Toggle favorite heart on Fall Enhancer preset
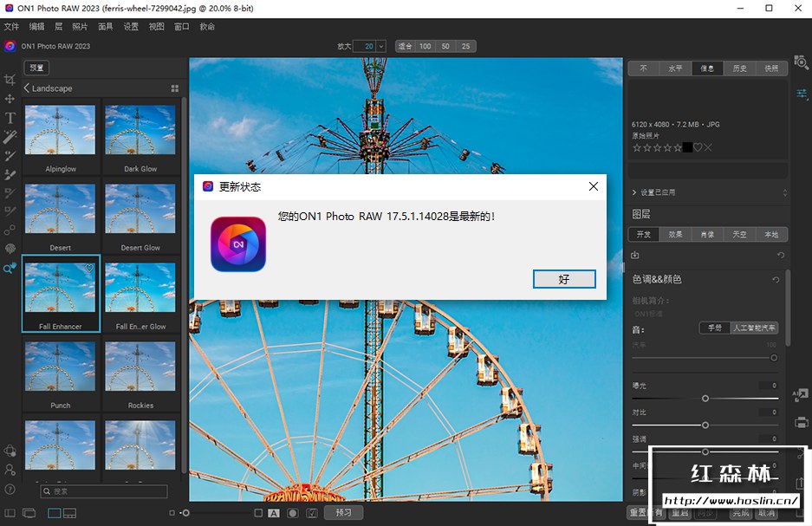This screenshot has width=812, height=526. tap(89, 268)
